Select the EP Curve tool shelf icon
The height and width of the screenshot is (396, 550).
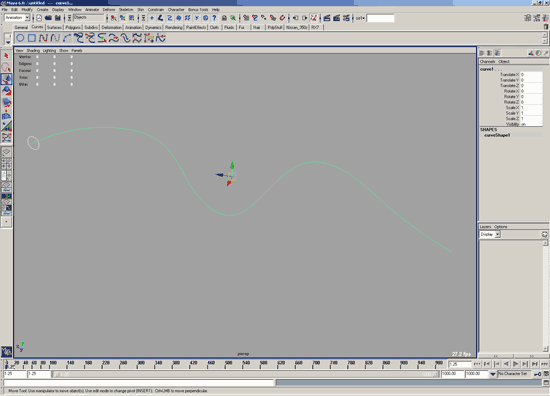tap(43, 38)
